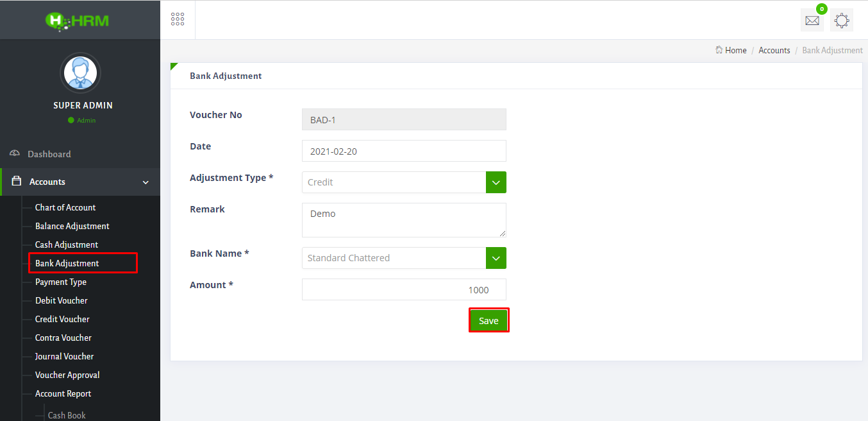Click the Accounts briefcase icon
Screen dimensions: 868x421
click(17, 182)
